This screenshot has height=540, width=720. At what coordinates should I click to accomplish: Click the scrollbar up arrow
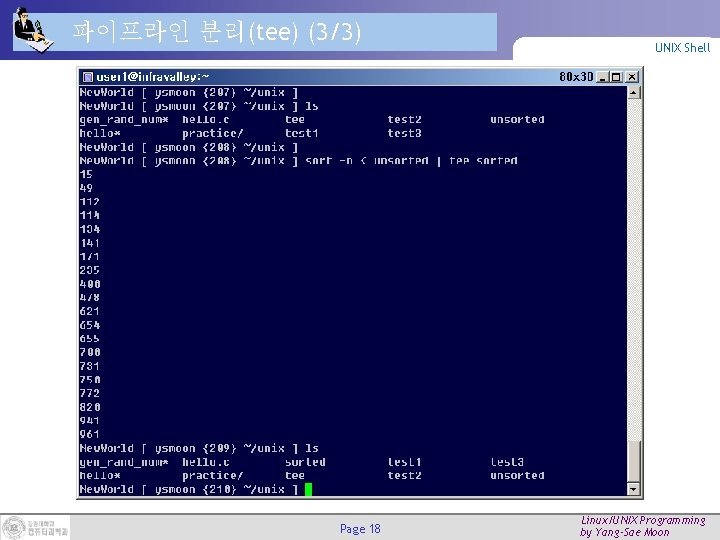pyautogui.click(x=633, y=93)
